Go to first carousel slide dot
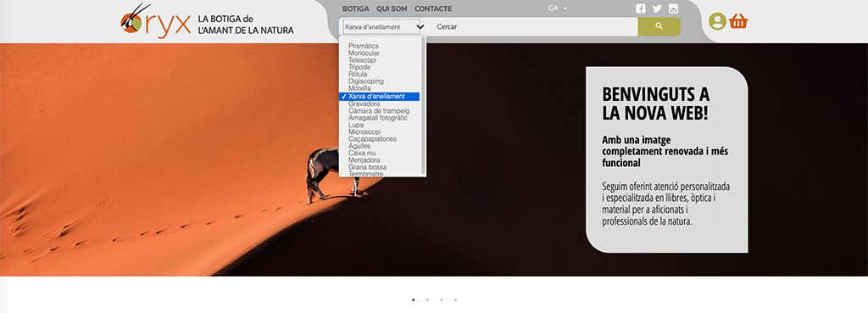Image resolution: width=868 pixels, height=313 pixels. click(x=414, y=299)
